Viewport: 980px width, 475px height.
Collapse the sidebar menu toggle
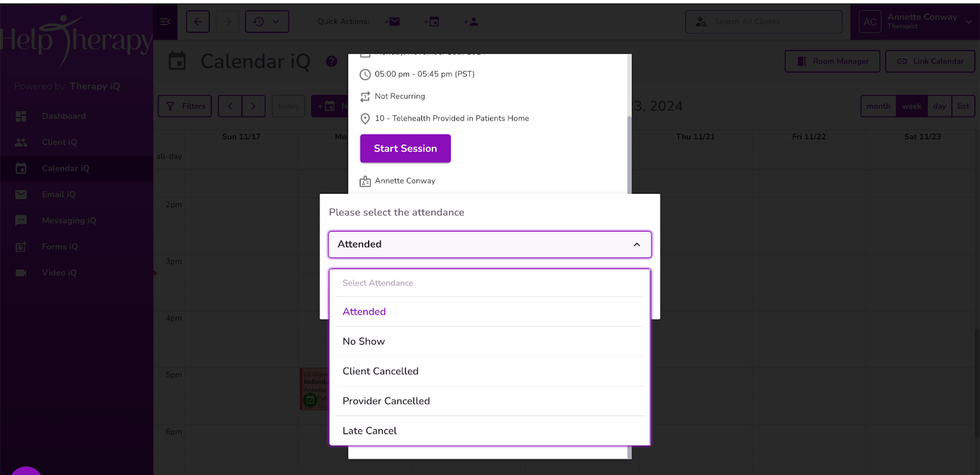pyautogui.click(x=165, y=21)
